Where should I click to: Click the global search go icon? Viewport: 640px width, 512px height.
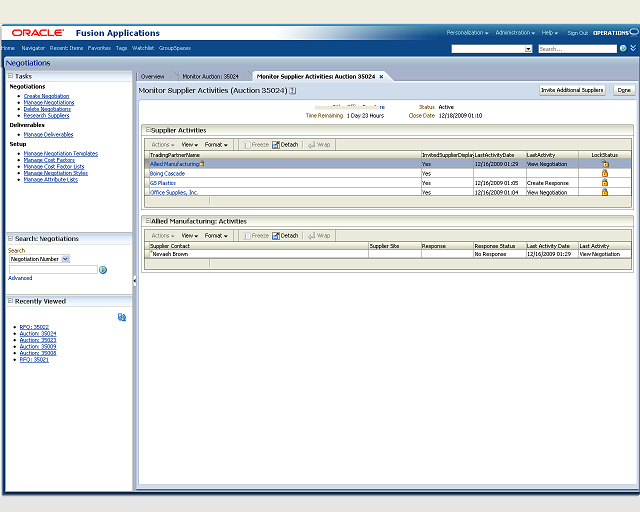click(623, 49)
